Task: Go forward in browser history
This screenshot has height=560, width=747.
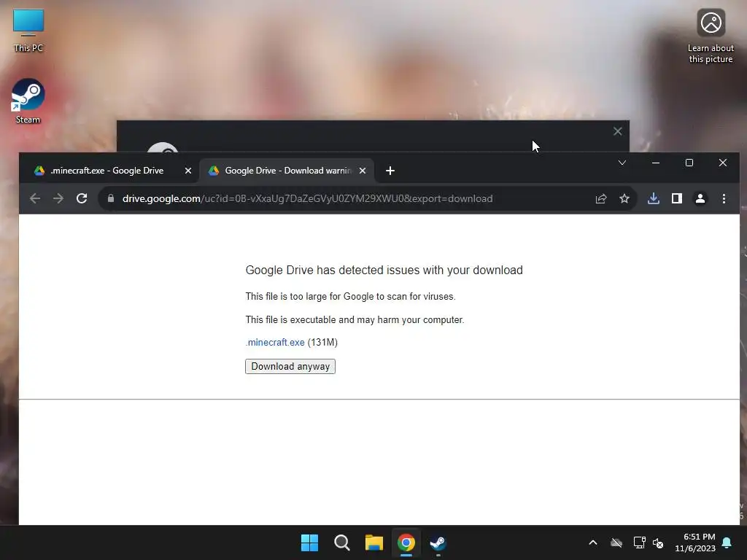Action: [58, 198]
